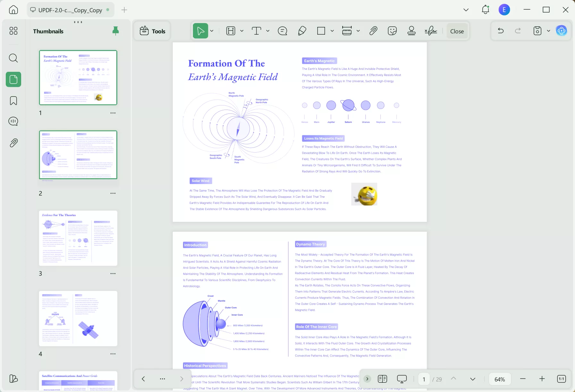Attach a file using the paperclip tool

coord(373,31)
